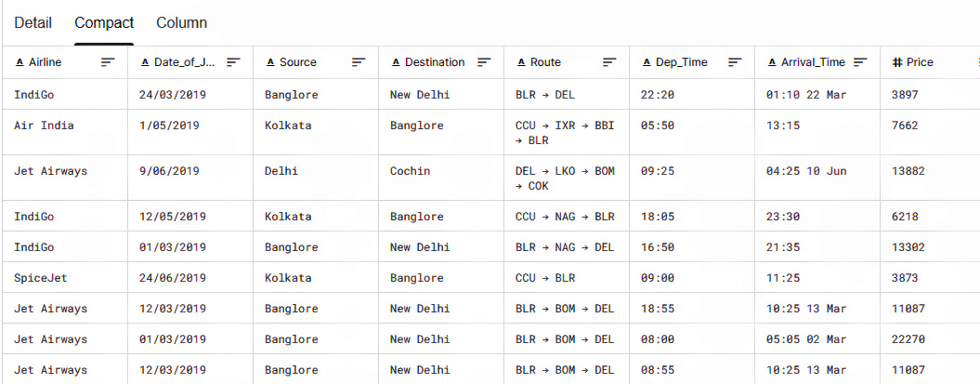Click sort icon in Source column header
The image size is (980, 384).
click(x=359, y=62)
